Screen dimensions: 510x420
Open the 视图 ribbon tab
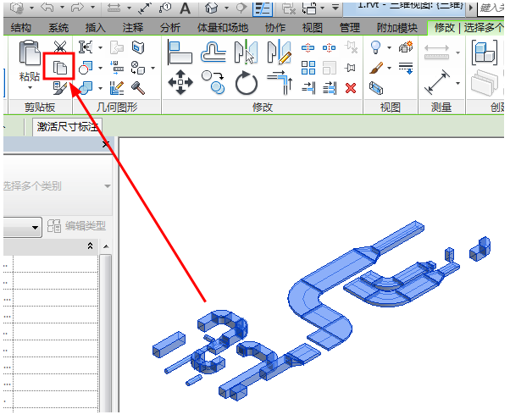313,28
